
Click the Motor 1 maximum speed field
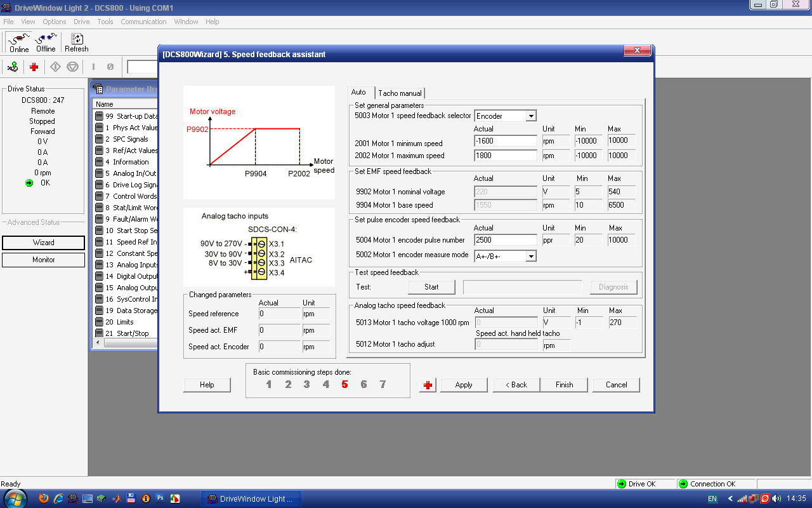coord(506,156)
